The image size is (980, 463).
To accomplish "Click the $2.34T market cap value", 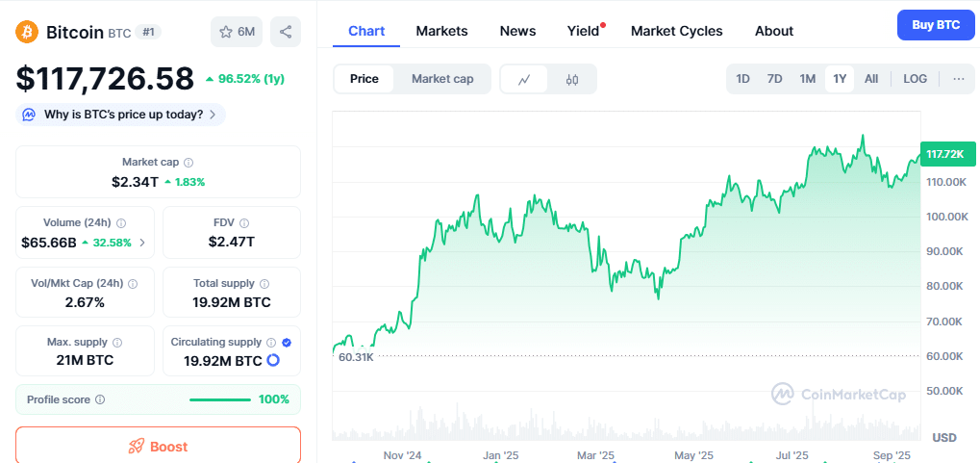I will pos(135,182).
